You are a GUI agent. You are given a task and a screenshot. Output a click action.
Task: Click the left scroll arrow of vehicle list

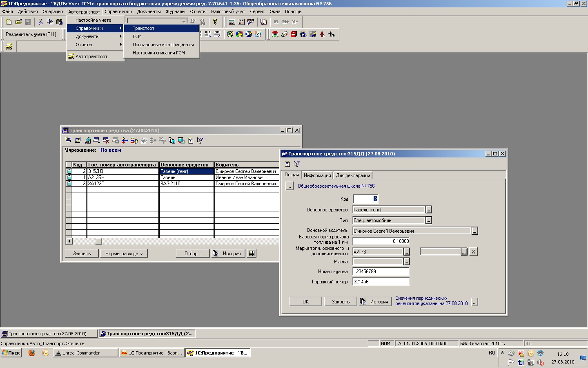point(69,241)
